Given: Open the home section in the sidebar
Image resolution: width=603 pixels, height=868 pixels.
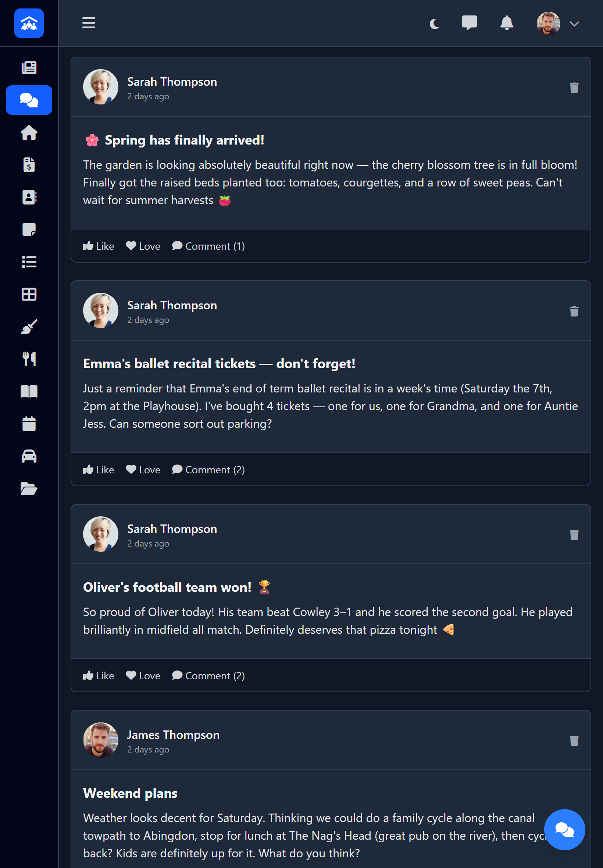Looking at the screenshot, I should point(29,132).
